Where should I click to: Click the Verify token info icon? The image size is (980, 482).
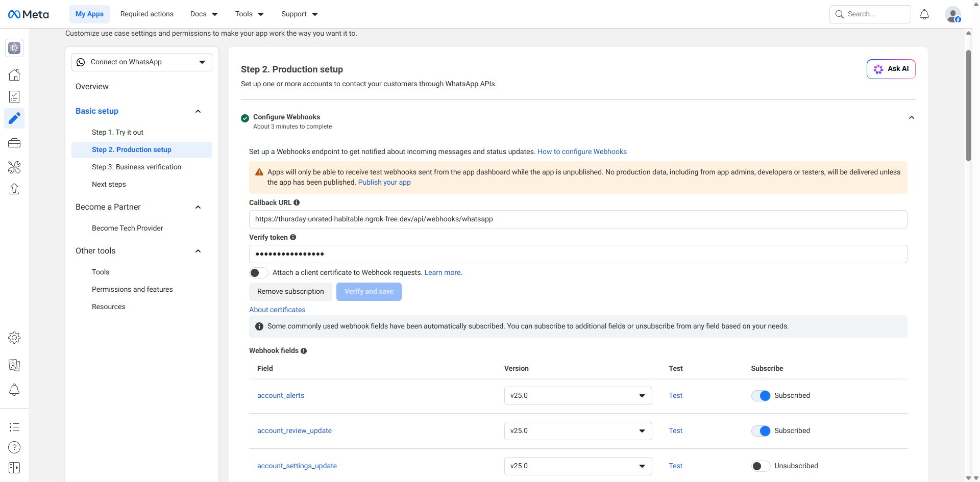(293, 237)
